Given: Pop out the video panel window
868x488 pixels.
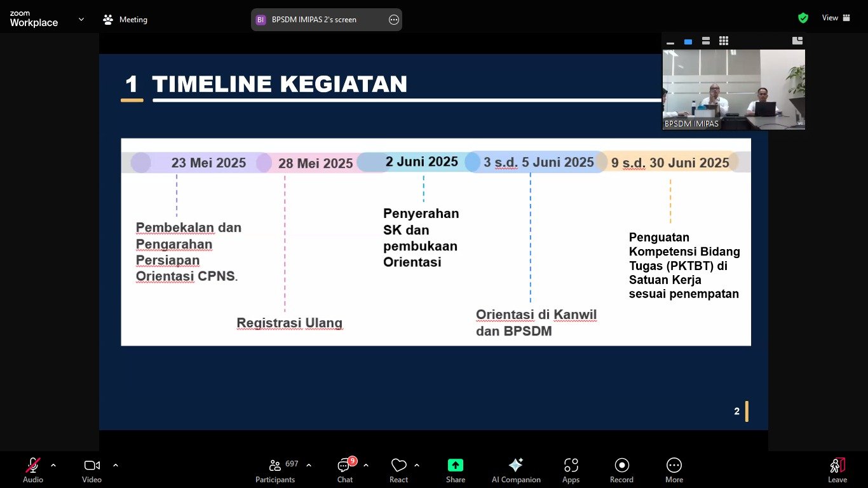Looking at the screenshot, I should pyautogui.click(x=797, y=41).
